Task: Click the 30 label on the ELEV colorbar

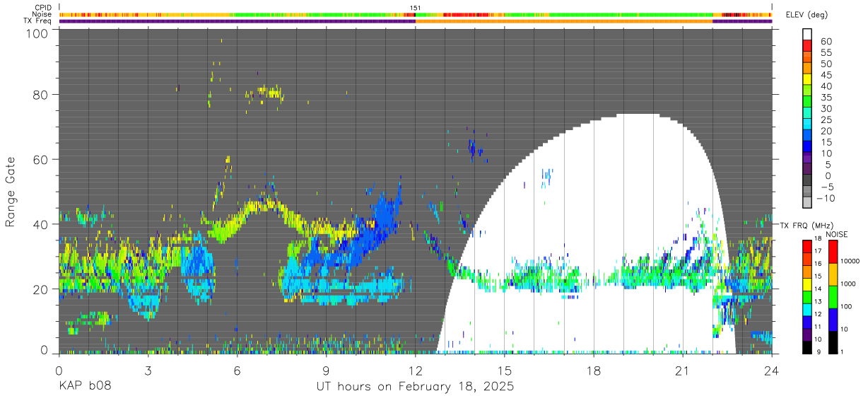Action: pyautogui.click(x=825, y=108)
